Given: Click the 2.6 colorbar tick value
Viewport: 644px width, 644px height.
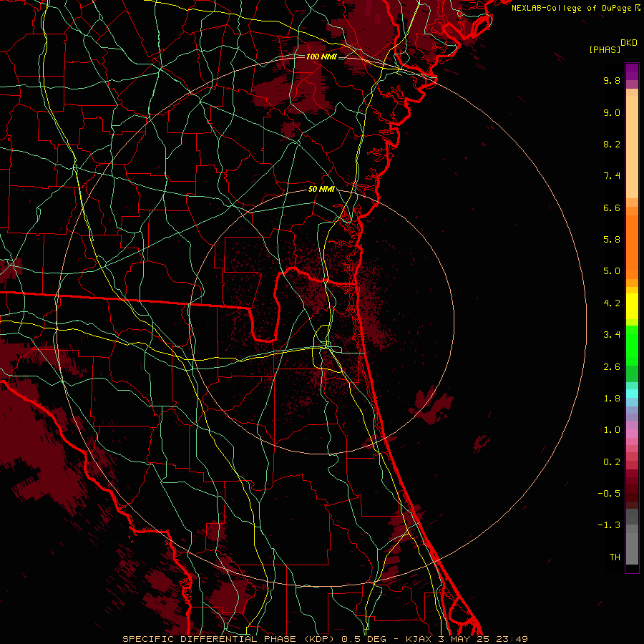Looking at the screenshot, I should (x=612, y=367).
